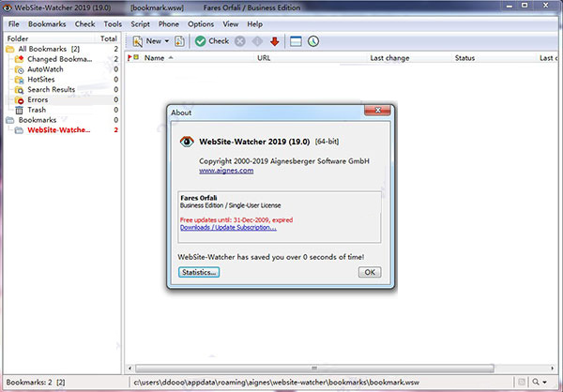
Task: Click the bookmark file path in status bar
Action: pos(277,383)
